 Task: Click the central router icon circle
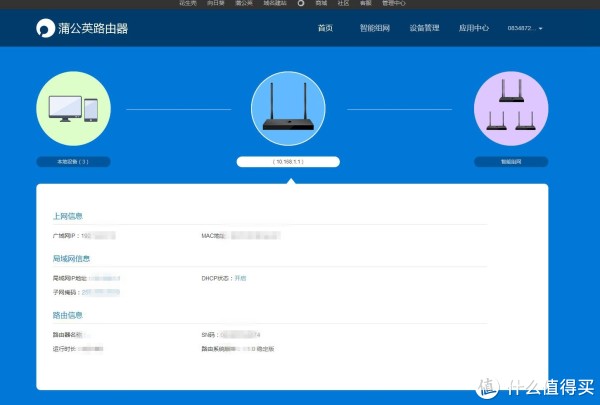click(288, 109)
